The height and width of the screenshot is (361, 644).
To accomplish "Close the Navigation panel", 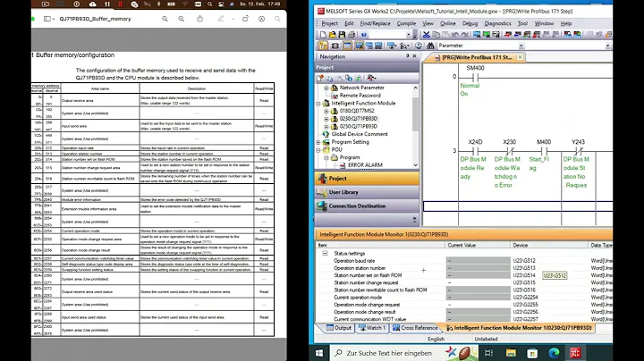I will [x=414, y=56].
